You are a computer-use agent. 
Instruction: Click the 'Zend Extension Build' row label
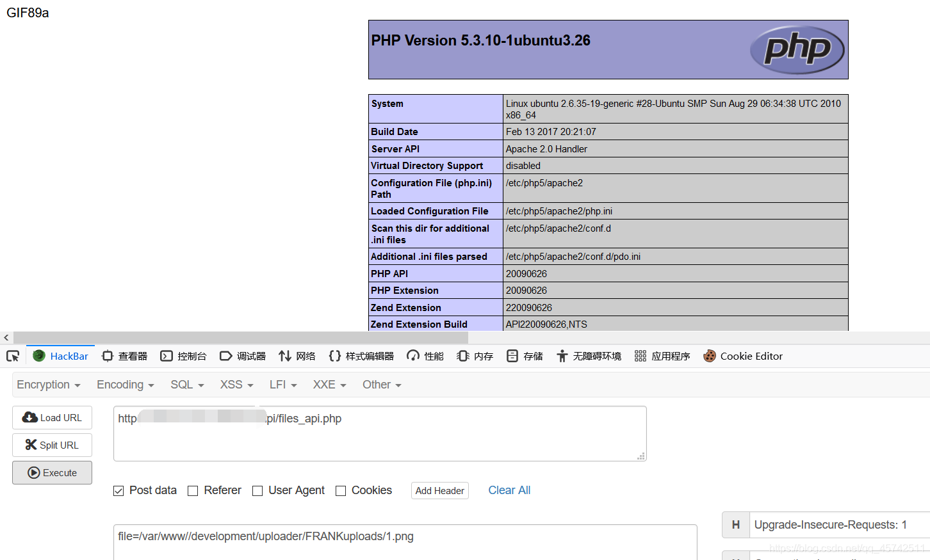pos(419,324)
